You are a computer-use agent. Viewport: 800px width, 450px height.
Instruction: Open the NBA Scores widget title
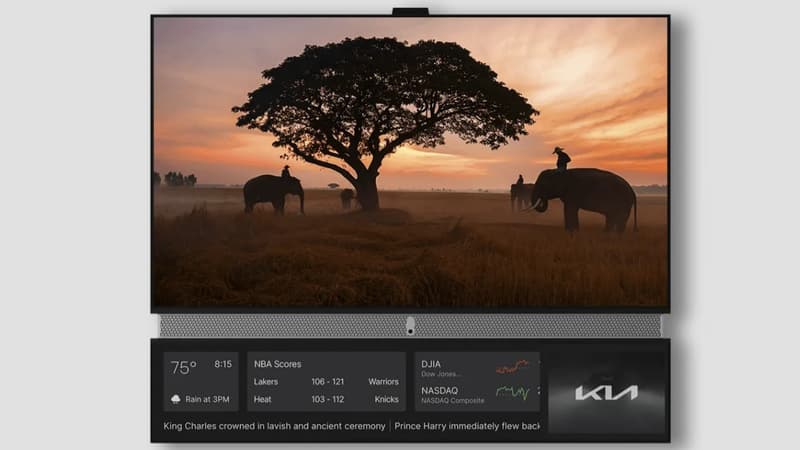coord(277,364)
